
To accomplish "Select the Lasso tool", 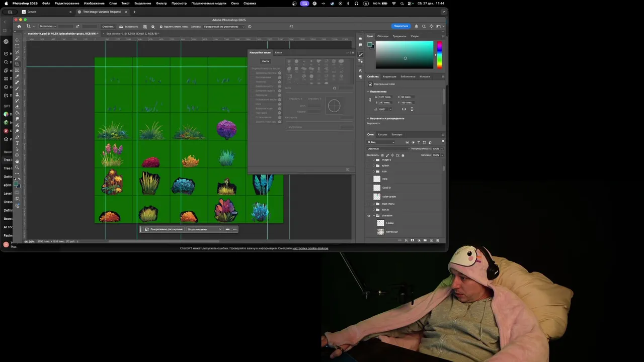I will tap(17, 52).
